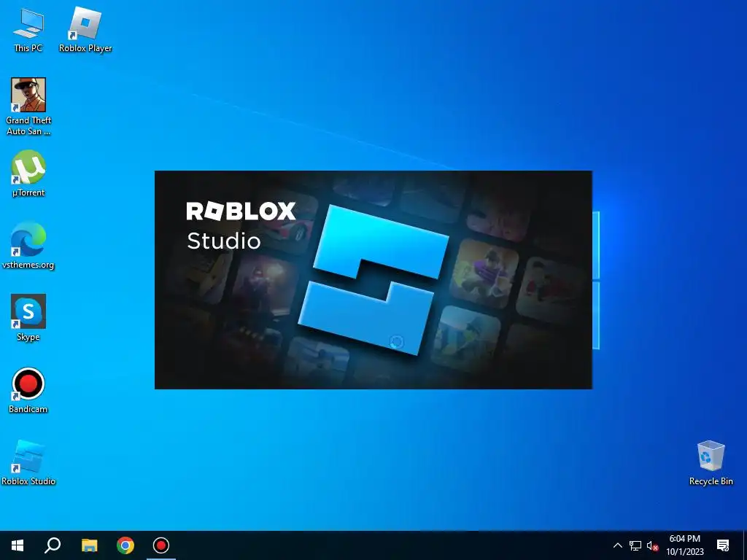Open the Windows Start menu
The image size is (747, 560).
(18, 545)
